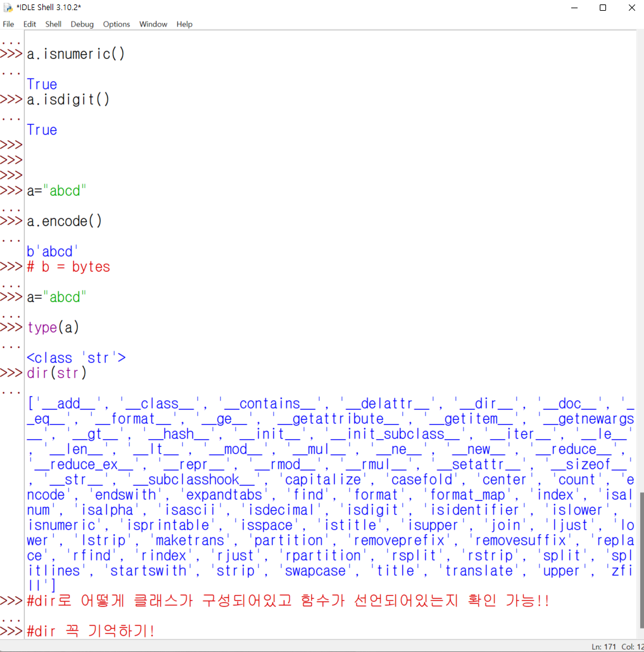Click the 'Ln: 171' status bar entry
The image size is (644, 652).
point(604,647)
